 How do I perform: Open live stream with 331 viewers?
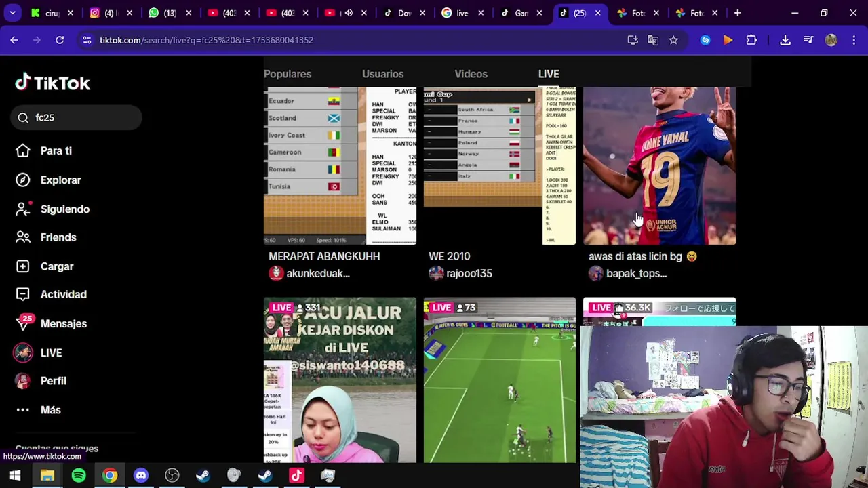340,380
